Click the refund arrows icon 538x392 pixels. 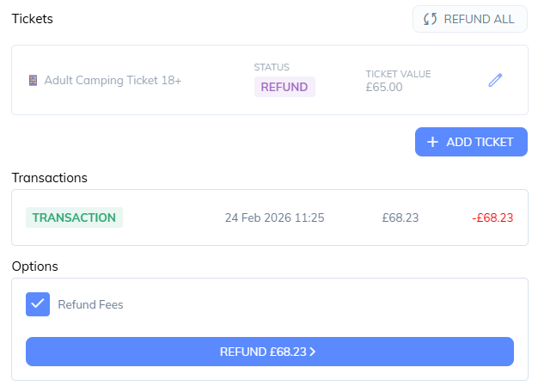coord(430,19)
